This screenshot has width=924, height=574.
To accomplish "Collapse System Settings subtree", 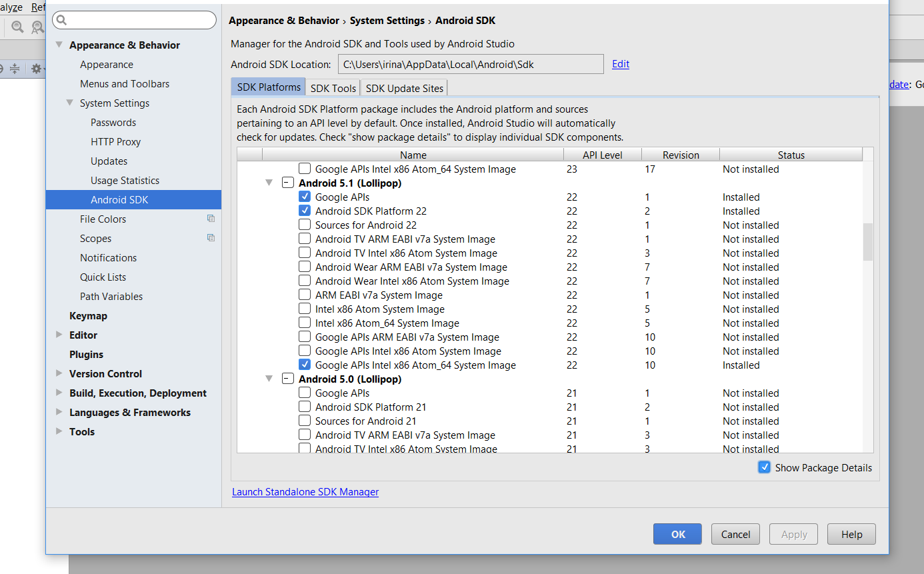I will click(x=70, y=103).
